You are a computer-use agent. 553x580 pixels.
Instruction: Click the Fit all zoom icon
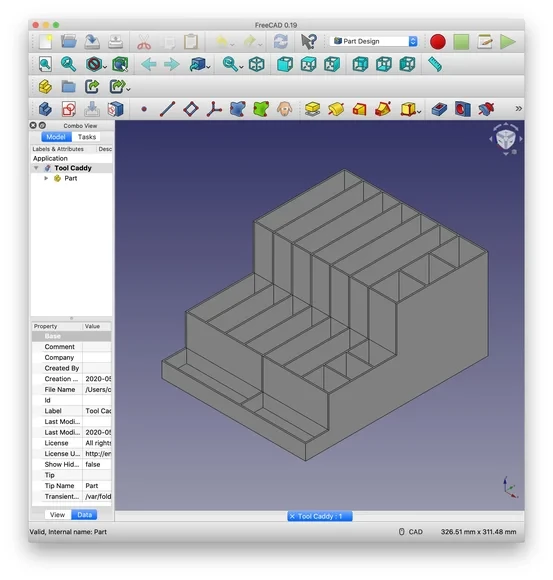[45, 64]
